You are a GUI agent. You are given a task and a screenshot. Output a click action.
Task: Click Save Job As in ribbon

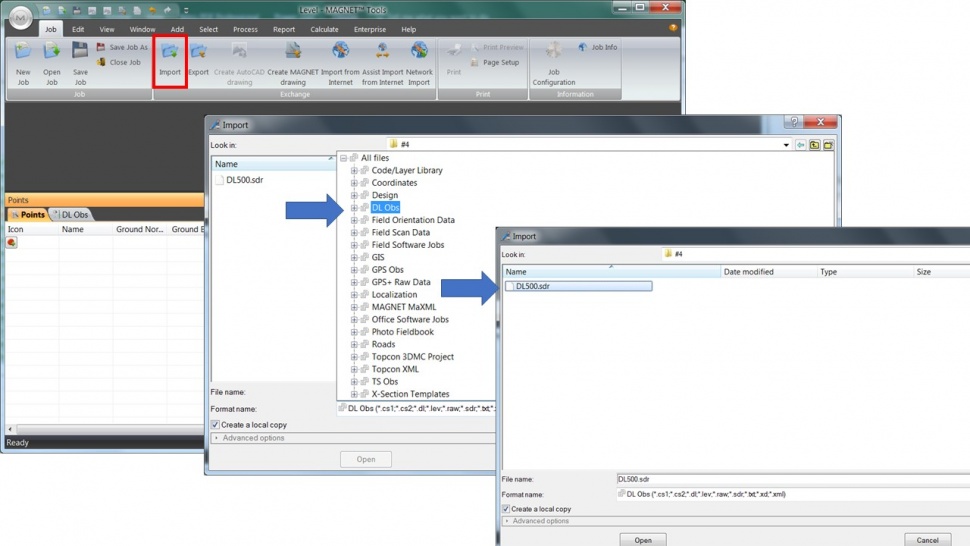click(x=122, y=47)
